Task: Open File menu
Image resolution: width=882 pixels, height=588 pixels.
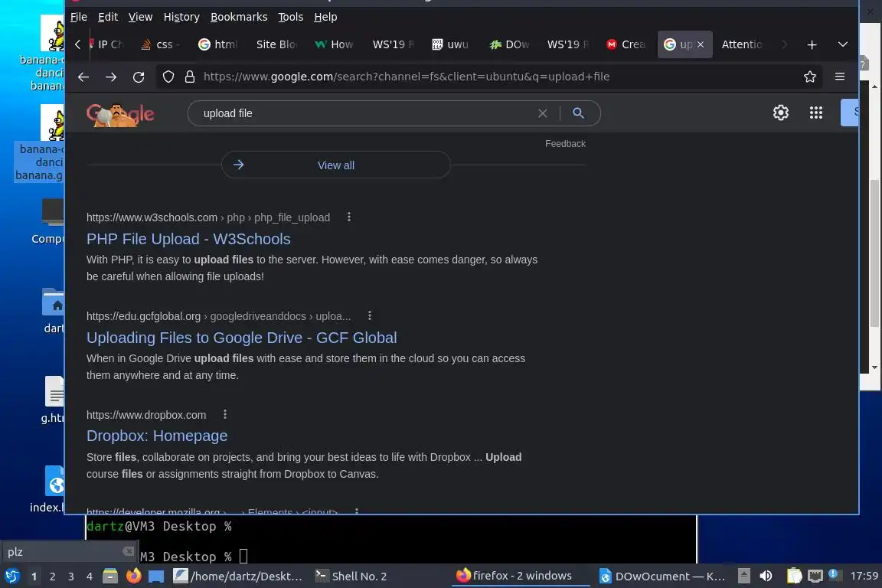Action: click(79, 17)
